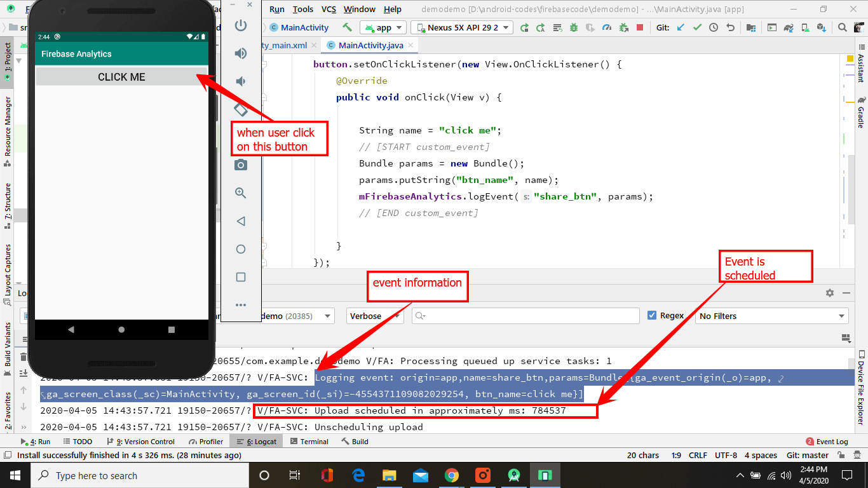Open the VCS menu
Screen dimensions: 868x488
(x=329, y=9)
